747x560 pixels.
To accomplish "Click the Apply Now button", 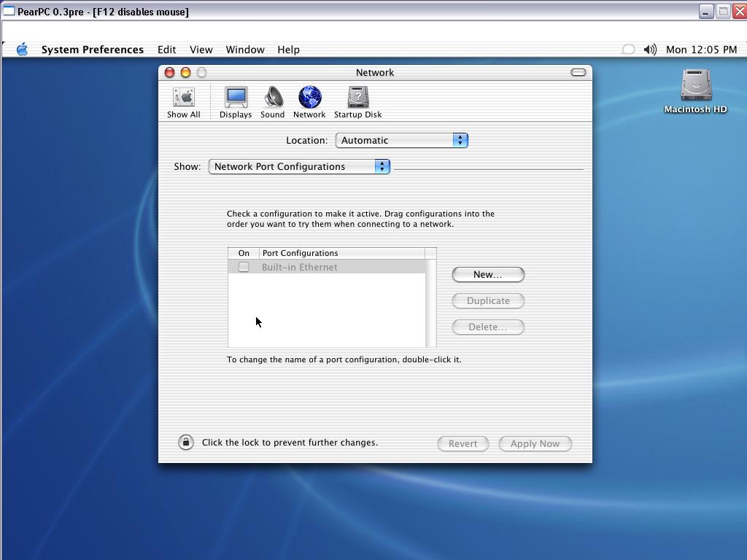I will click(535, 444).
